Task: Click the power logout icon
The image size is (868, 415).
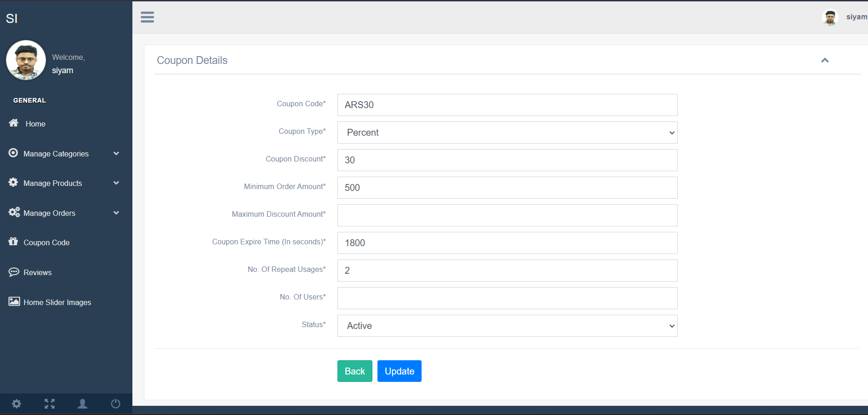Action: pyautogui.click(x=115, y=404)
